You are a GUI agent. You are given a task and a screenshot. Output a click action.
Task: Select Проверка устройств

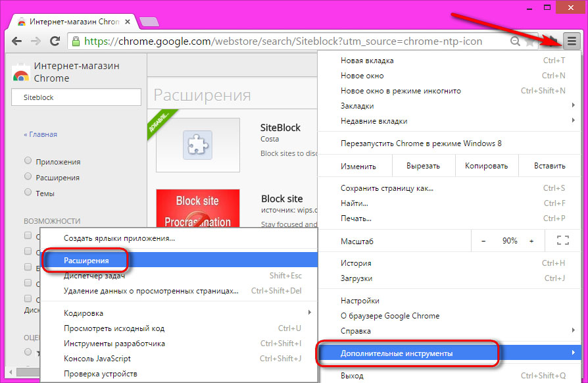tap(178, 374)
